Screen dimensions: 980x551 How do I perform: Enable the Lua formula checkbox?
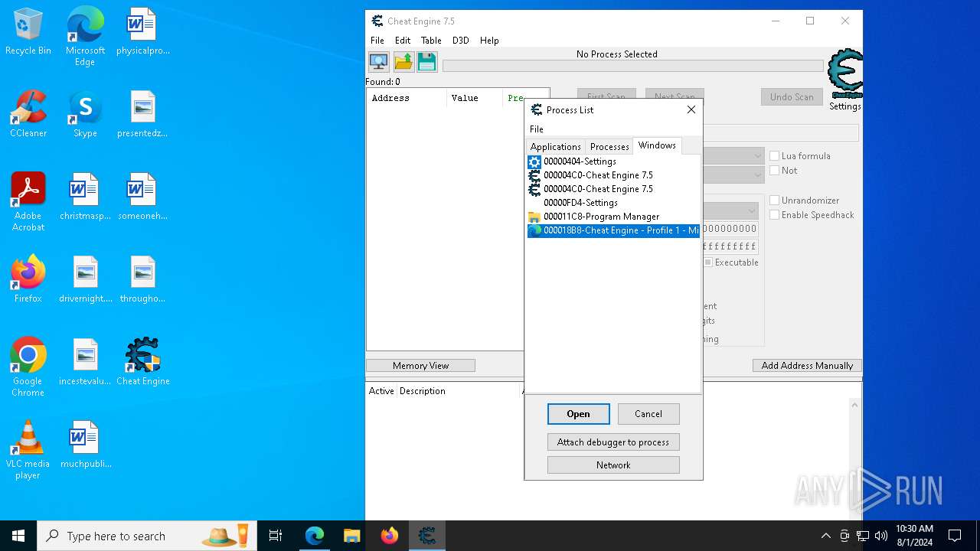[x=775, y=156]
